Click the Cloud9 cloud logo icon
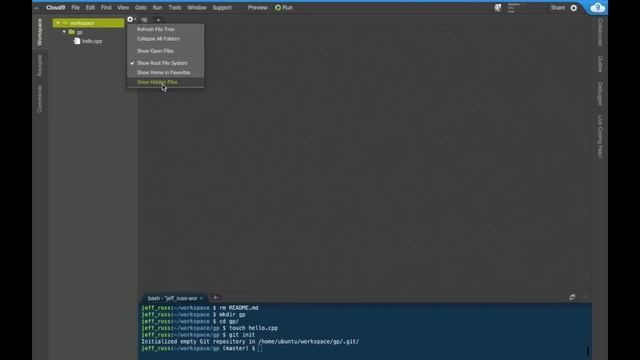This screenshot has width=640, height=360. coord(598,8)
